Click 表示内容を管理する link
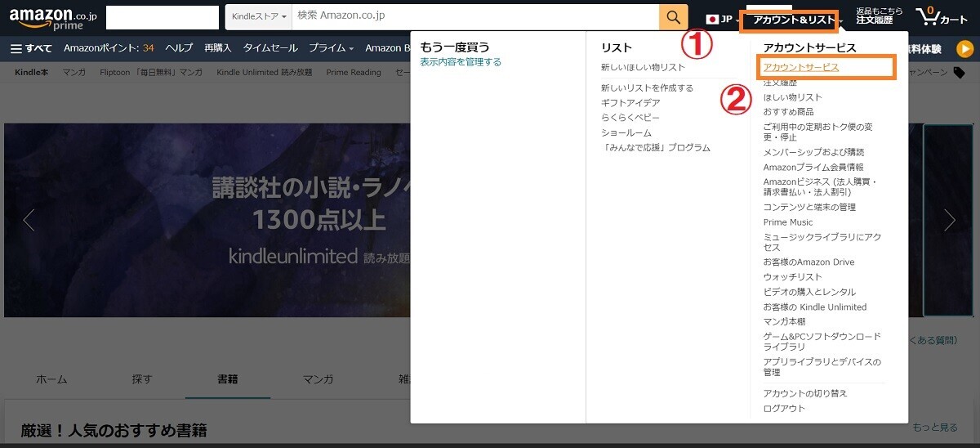This screenshot has width=980, height=448. tap(461, 62)
